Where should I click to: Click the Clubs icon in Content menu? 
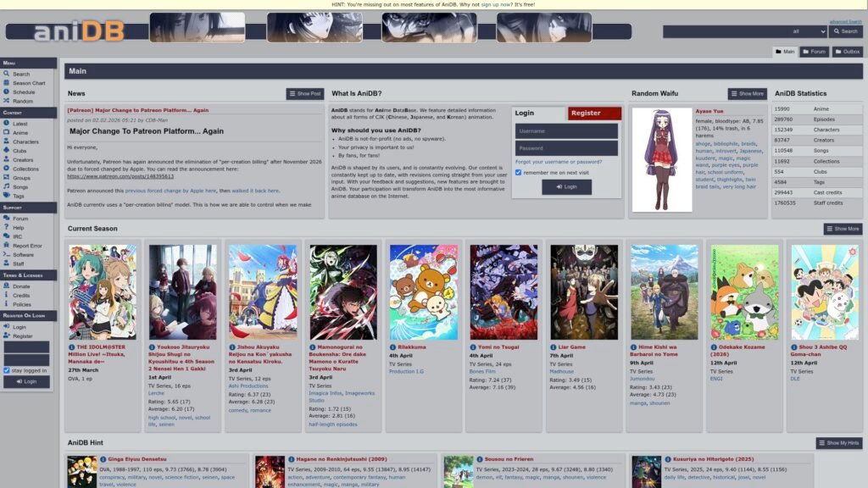coord(7,151)
